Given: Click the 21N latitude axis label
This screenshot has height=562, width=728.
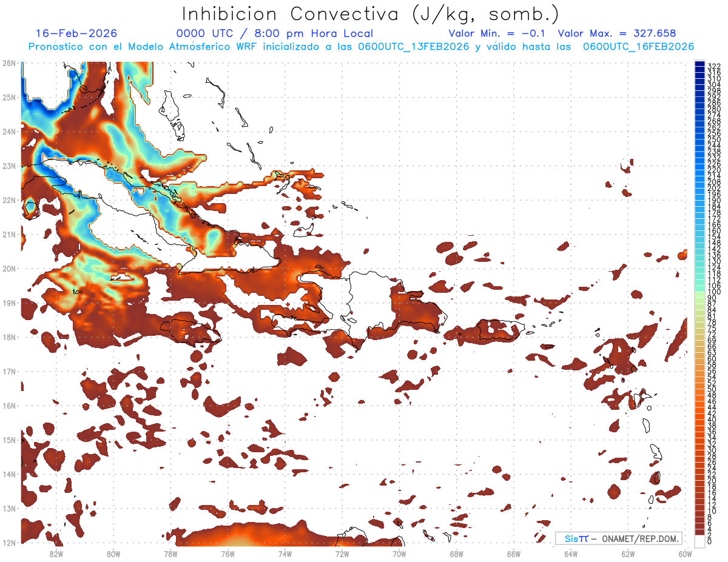Looking at the screenshot, I should 9,234.
